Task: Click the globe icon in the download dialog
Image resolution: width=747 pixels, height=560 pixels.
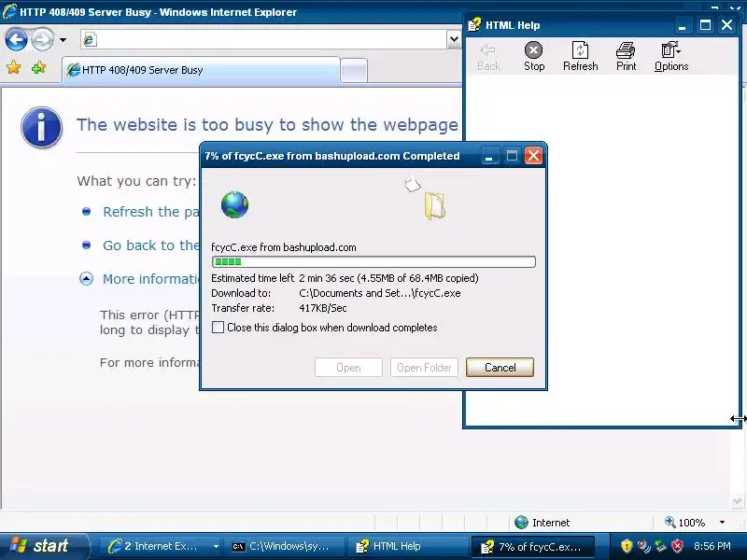Action: (x=235, y=204)
